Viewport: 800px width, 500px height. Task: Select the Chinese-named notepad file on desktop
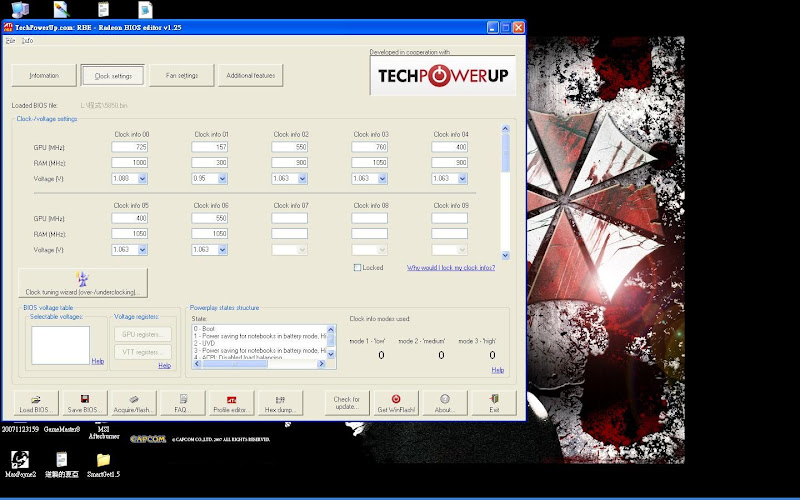click(62, 465)
